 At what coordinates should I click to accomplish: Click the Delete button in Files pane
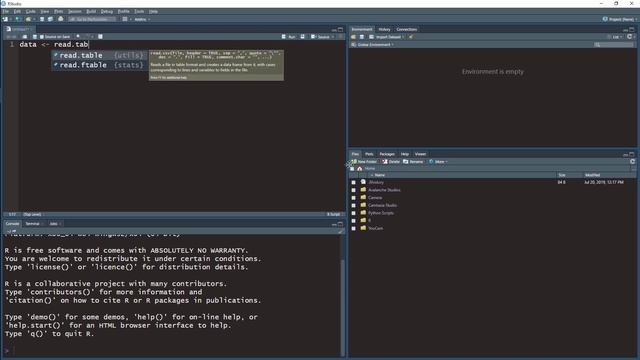click(391, 162)
